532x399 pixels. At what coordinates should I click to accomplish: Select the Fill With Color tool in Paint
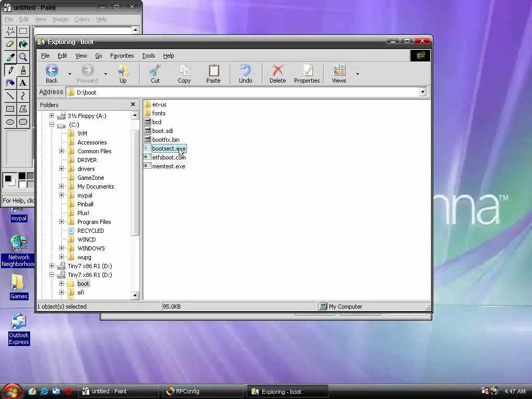[23, 44]
